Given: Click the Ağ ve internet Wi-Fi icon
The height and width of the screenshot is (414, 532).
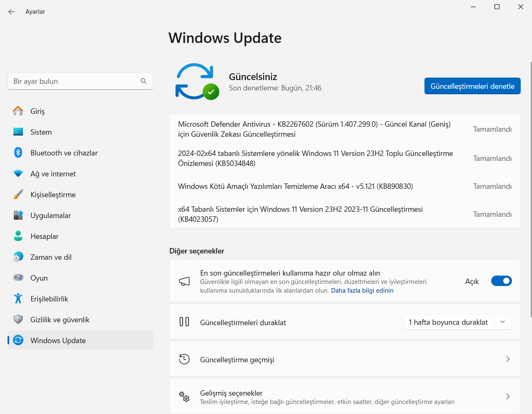Looking at the screenshot, I should (18, 173).
